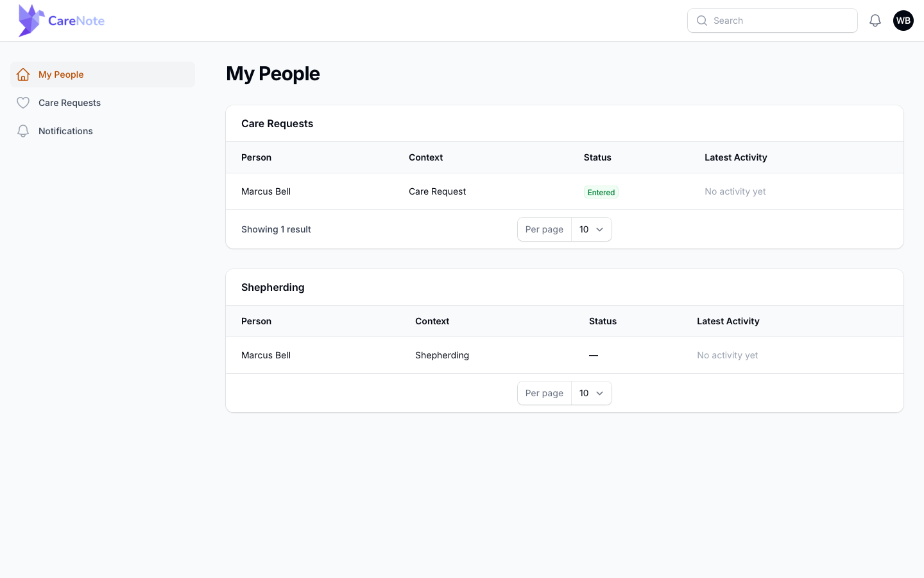Focus the Search input field

point(773,21)
